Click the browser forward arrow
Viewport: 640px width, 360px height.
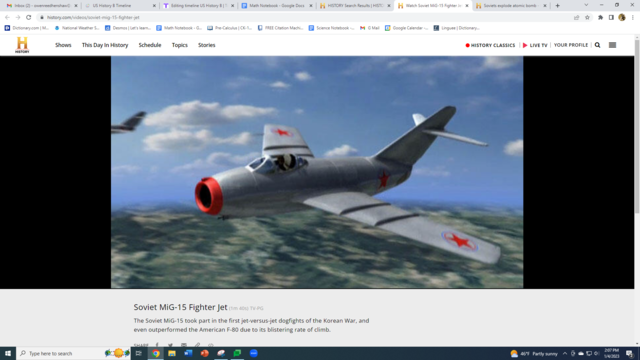point(18,18)
